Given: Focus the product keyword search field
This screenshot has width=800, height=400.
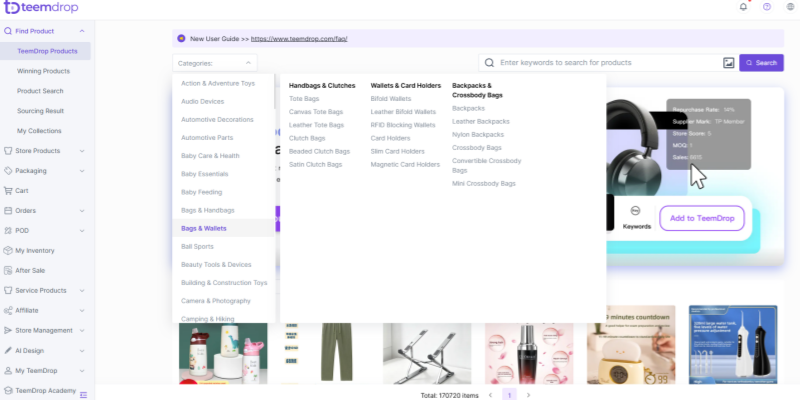Looking at the screenshot, I should tap(608, 63).
